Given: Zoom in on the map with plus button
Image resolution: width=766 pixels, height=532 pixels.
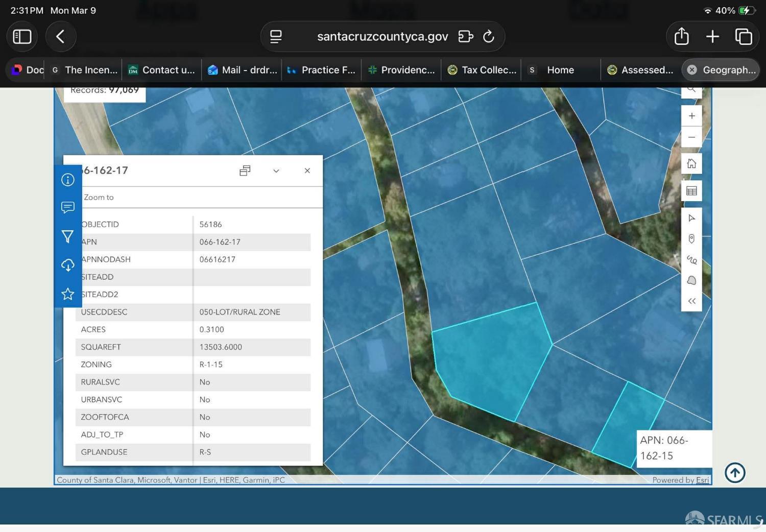Looking at the screenshot, I should pyautogui.click(x=691, y=116).
